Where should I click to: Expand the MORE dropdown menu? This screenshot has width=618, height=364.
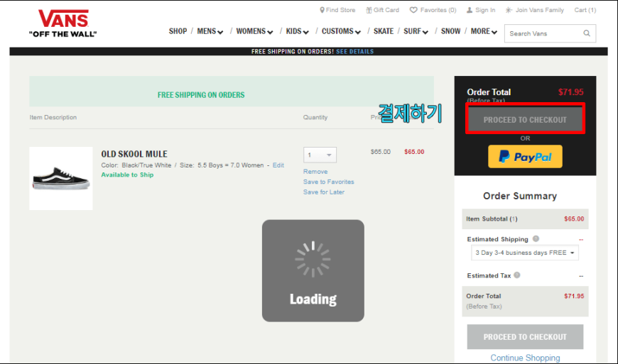[484, 31]
